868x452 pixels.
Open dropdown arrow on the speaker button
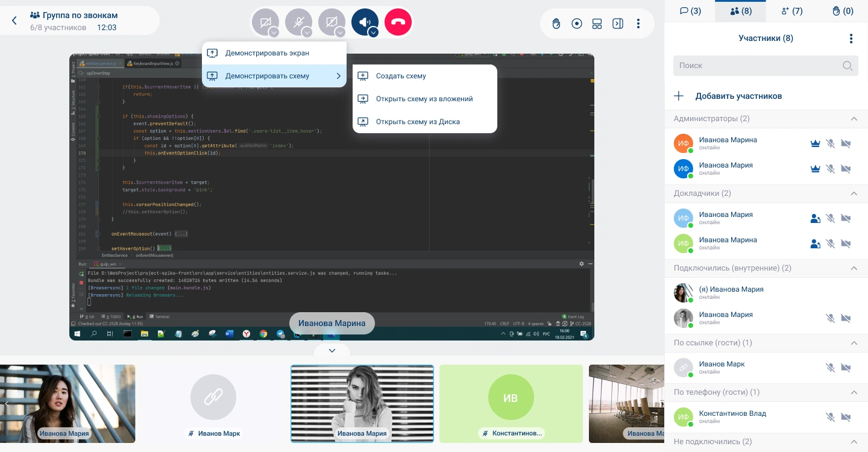click(373, 33)
